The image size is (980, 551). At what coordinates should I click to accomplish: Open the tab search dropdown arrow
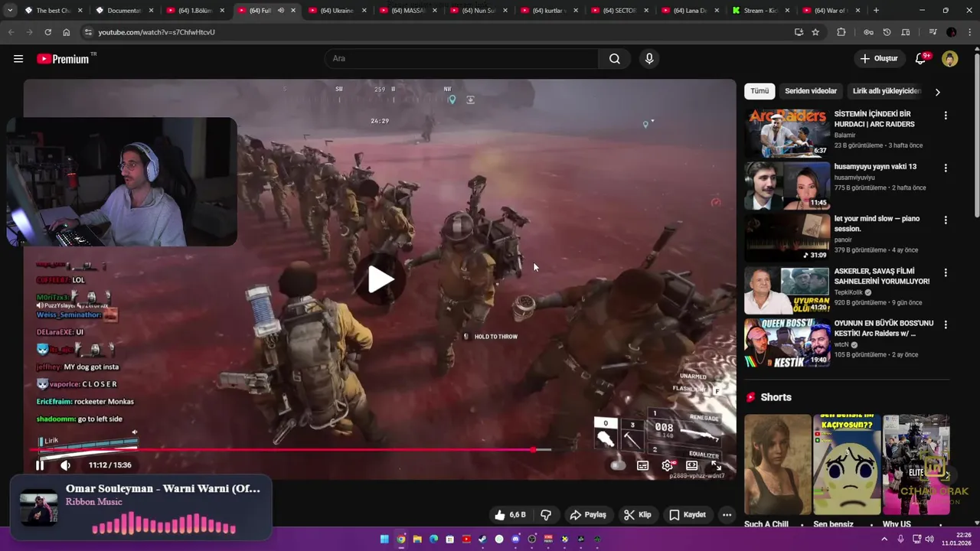[x=10, y=11]
